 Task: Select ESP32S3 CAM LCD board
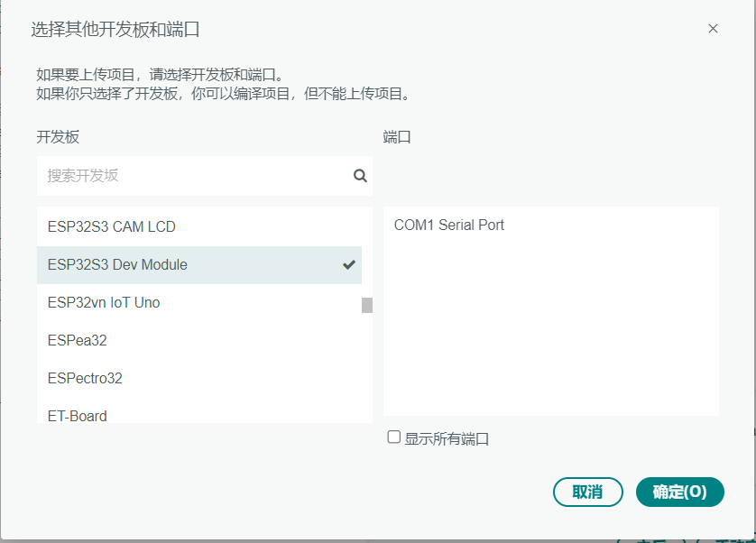point(199,226)
